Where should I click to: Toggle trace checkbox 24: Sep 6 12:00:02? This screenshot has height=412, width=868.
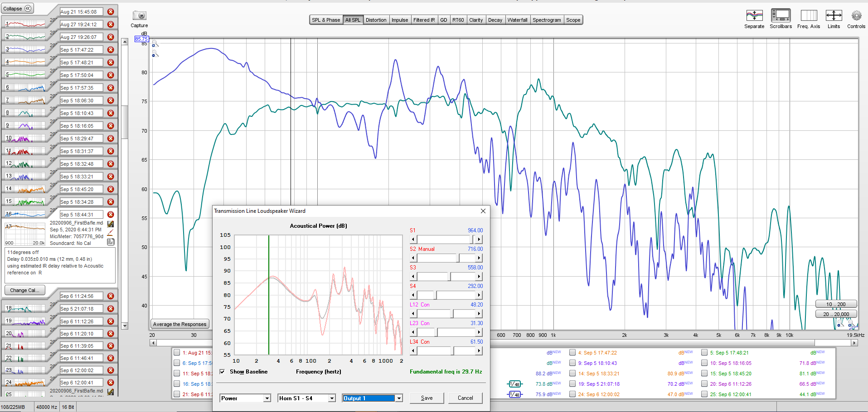(572, 394)
